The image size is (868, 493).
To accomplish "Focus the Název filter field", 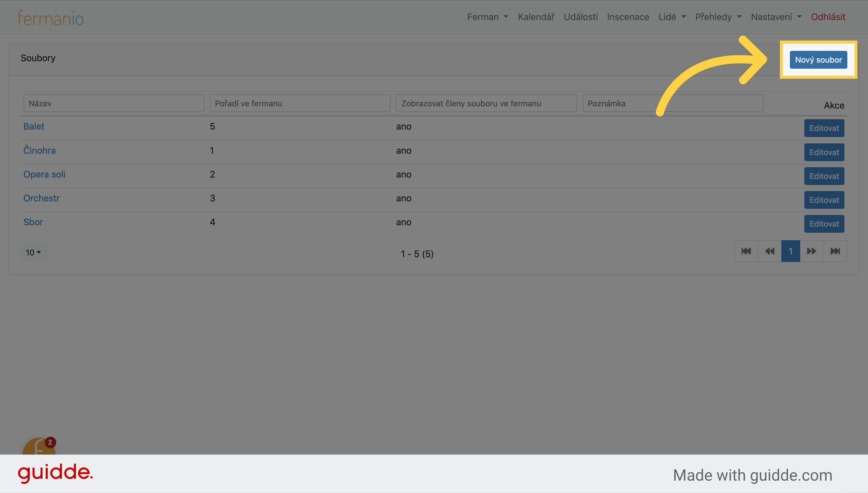I will [114, 103].
